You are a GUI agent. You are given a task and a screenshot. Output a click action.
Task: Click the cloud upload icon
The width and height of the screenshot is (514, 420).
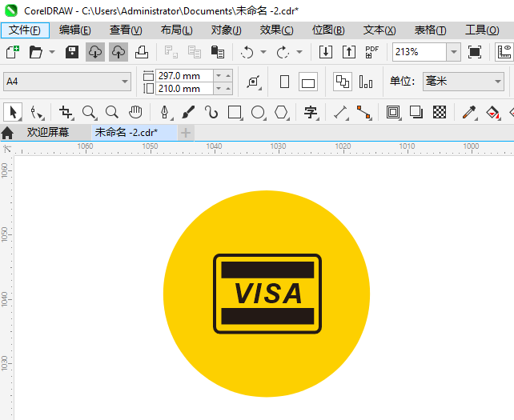(118, 52)
